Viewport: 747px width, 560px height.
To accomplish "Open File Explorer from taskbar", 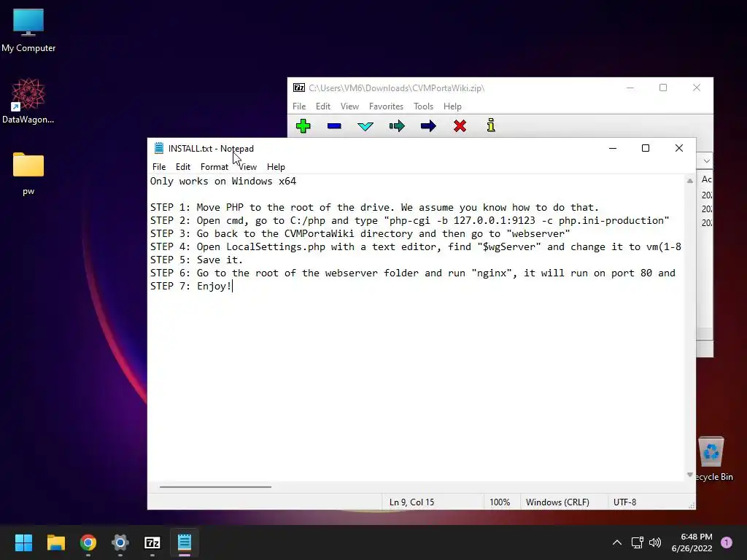I will coord(55,542).
